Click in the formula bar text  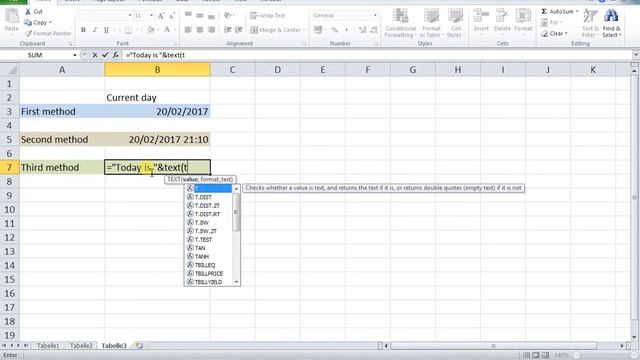pyautogui.click(x=156, y=55)
